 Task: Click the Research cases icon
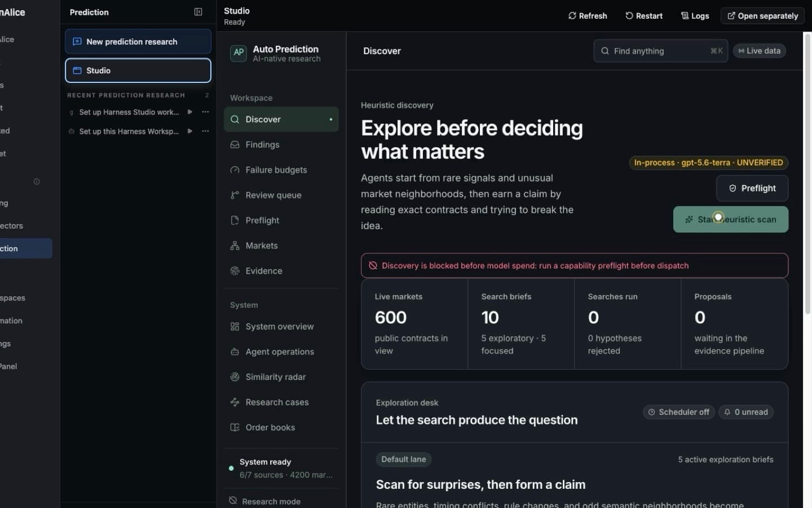coord(235,402)
